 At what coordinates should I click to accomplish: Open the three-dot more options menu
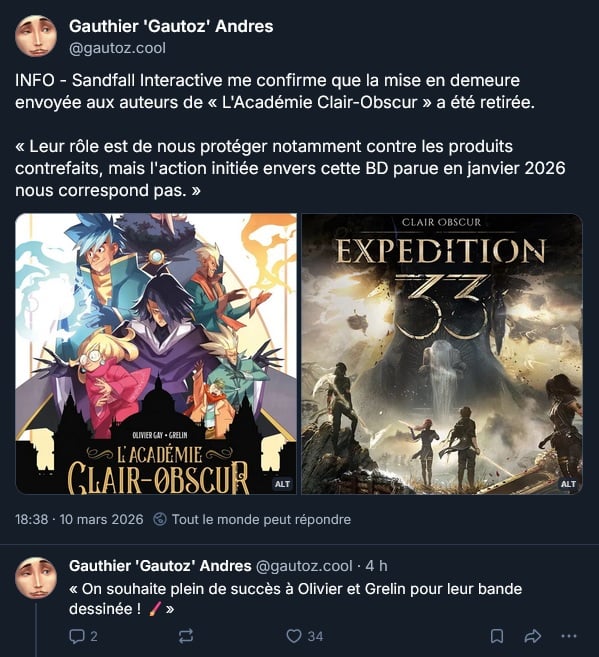coord(569,636)
